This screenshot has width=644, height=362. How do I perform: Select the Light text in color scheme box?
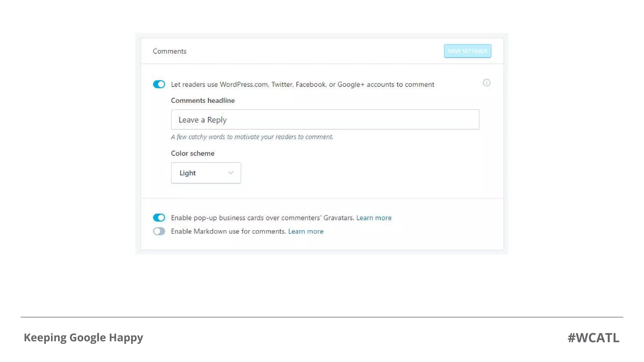(188, 173)
